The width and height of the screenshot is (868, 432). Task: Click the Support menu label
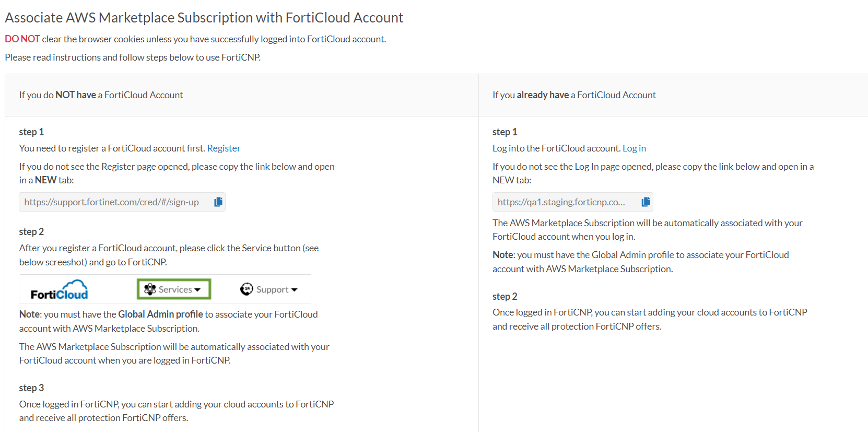click(x=272, y=289)
